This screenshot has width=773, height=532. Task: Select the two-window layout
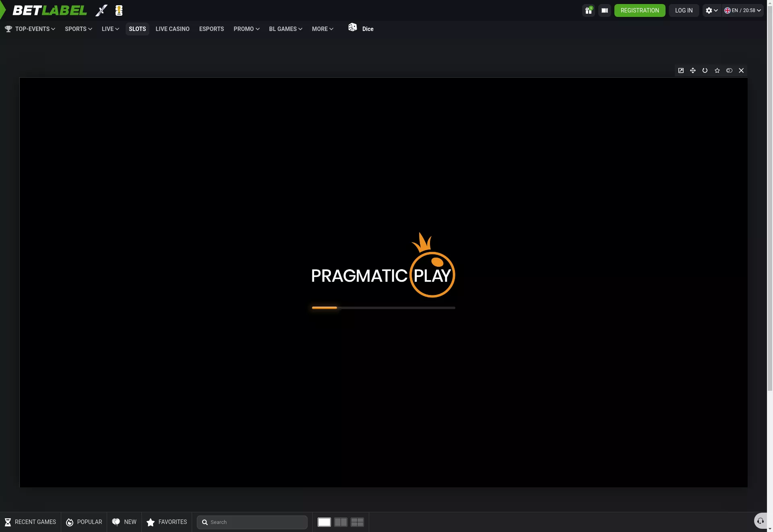[341, 522]
